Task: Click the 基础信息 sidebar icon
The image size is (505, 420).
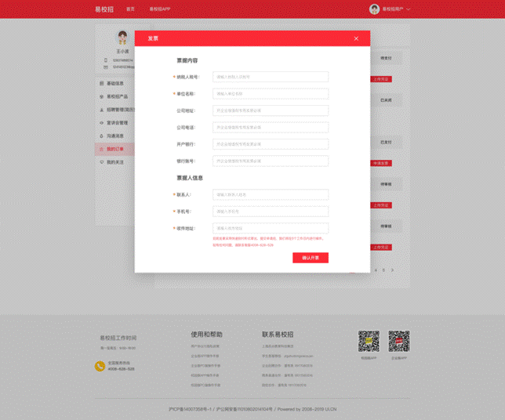Action: (x=100, y=83)
